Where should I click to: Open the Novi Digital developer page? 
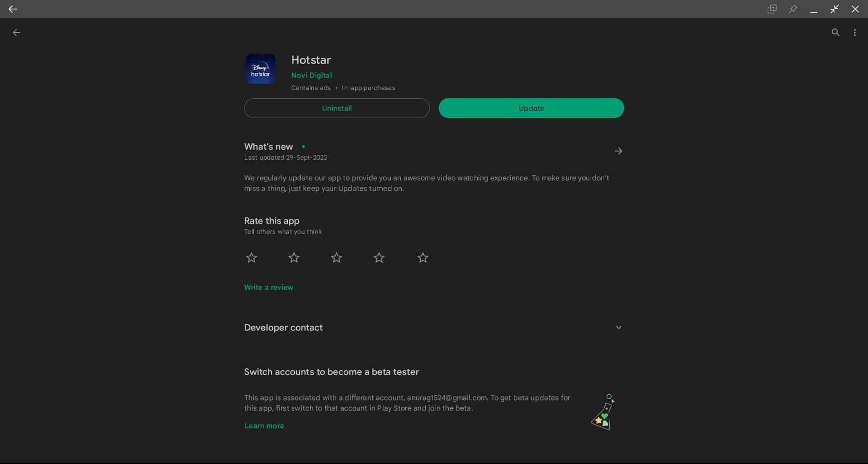311,75
